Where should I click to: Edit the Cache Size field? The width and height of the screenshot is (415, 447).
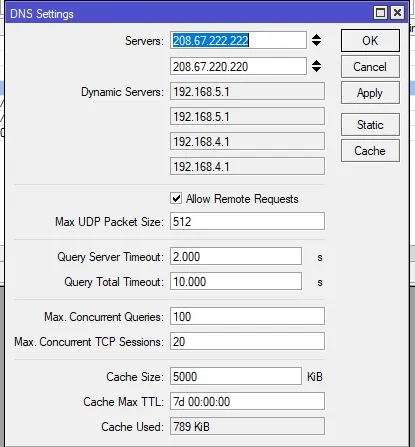[x=236, y=376]
